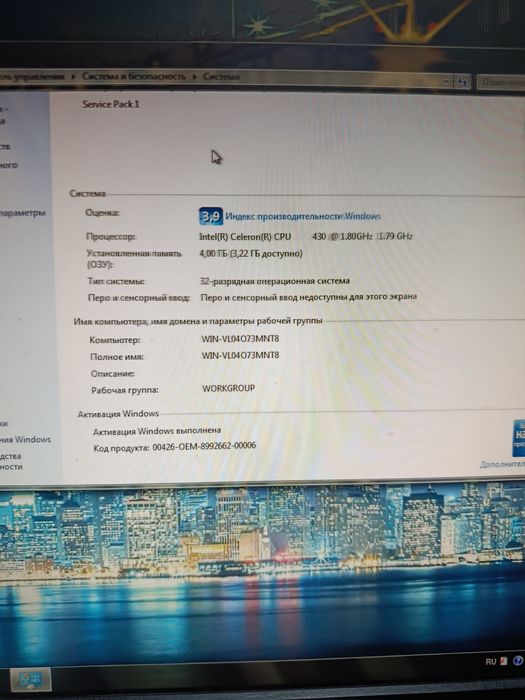Open the address bar history dropdown
This screenshot has width=525, height=700.
[446, 81]
